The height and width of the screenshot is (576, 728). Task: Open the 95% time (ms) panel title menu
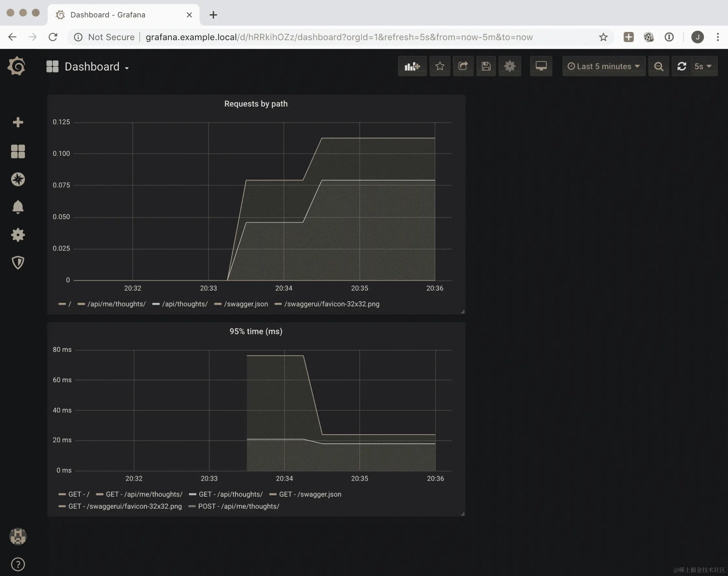click(x=256, y=331)
